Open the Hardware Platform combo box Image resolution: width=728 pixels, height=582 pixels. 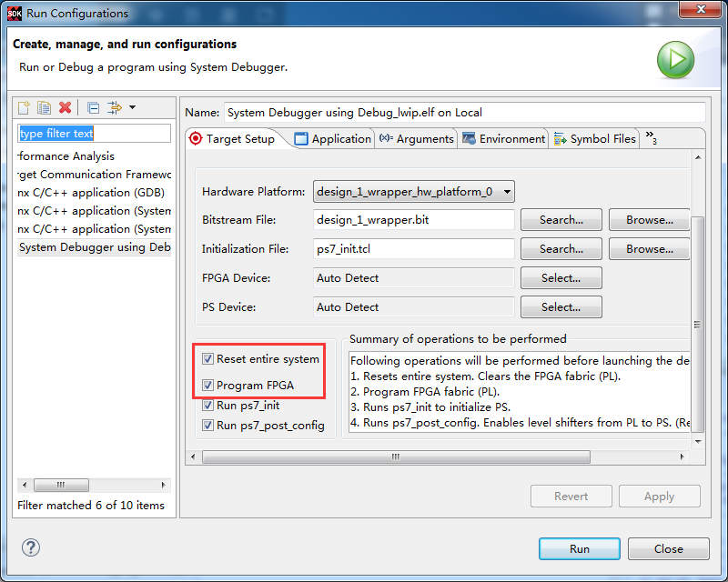pyautogui.click(x=414, y=192)
